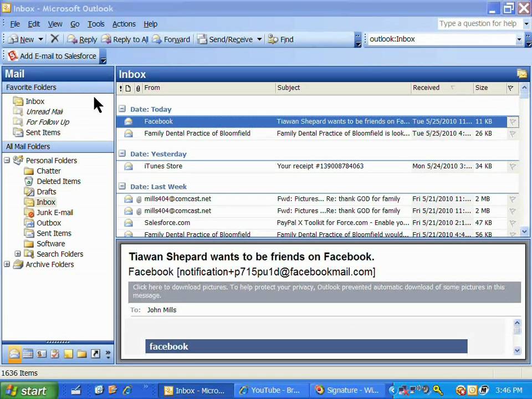Viewport: 532px width, 399px height.
Task: Collapse the Date: Today group
Action: coord(122,109)
